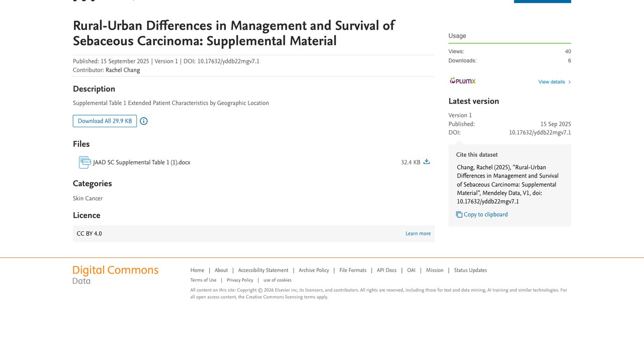
Task: Click the Published 15 September 2025 metadata line
Action: point(166,61)
